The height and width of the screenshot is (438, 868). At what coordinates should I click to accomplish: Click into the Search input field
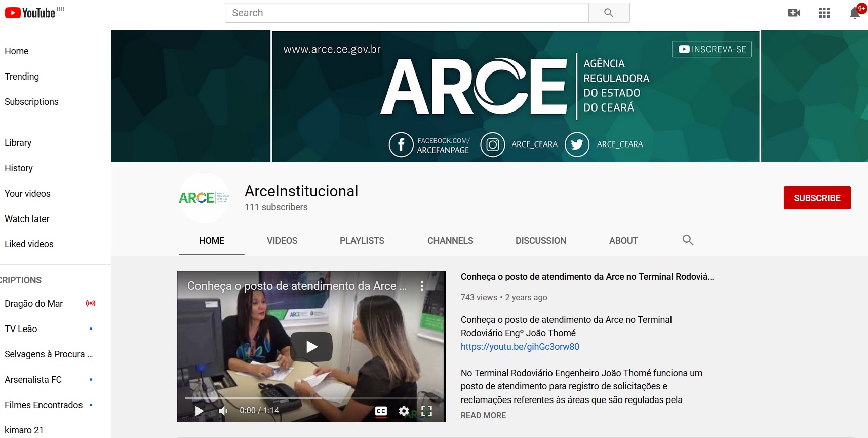click(x=407, y=13)
